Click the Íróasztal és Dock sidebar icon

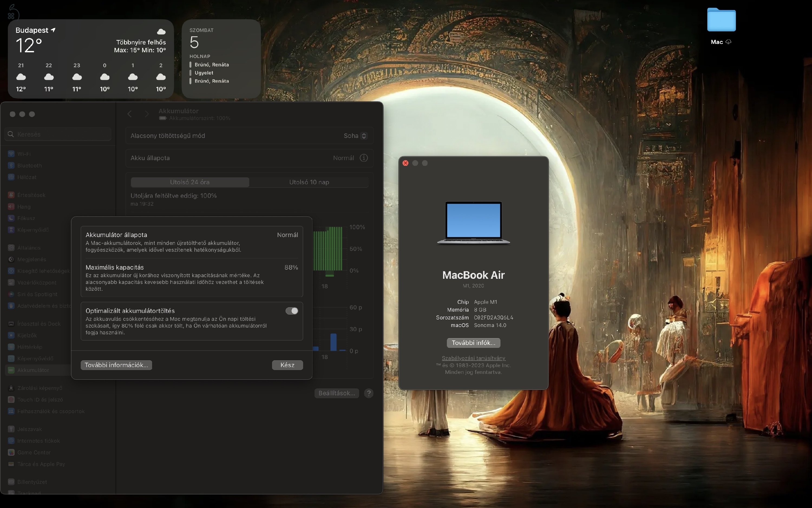[x=11, y=323]
